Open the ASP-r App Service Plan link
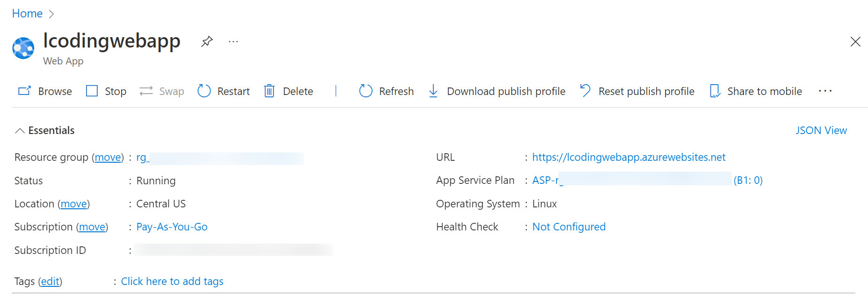 [632, 181]
